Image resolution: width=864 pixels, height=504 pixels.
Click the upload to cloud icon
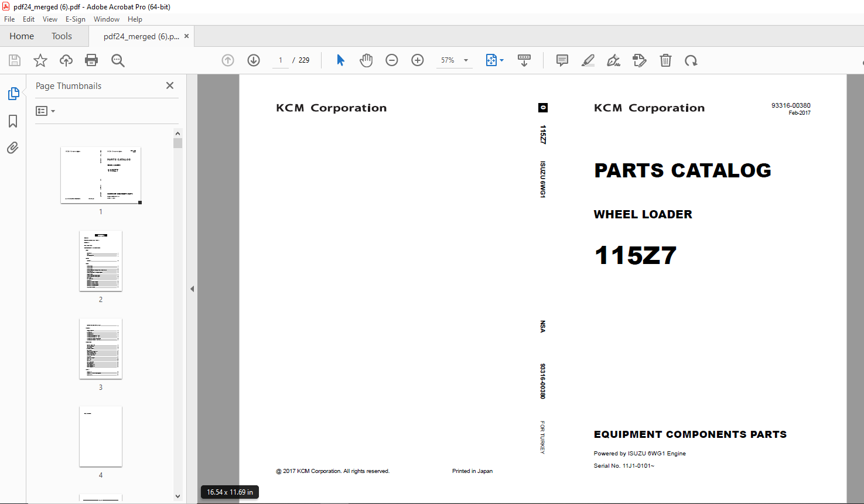pos(66,60)
